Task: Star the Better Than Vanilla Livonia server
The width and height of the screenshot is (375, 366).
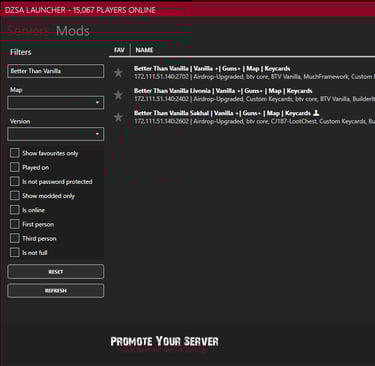Action: pos(118,95)
